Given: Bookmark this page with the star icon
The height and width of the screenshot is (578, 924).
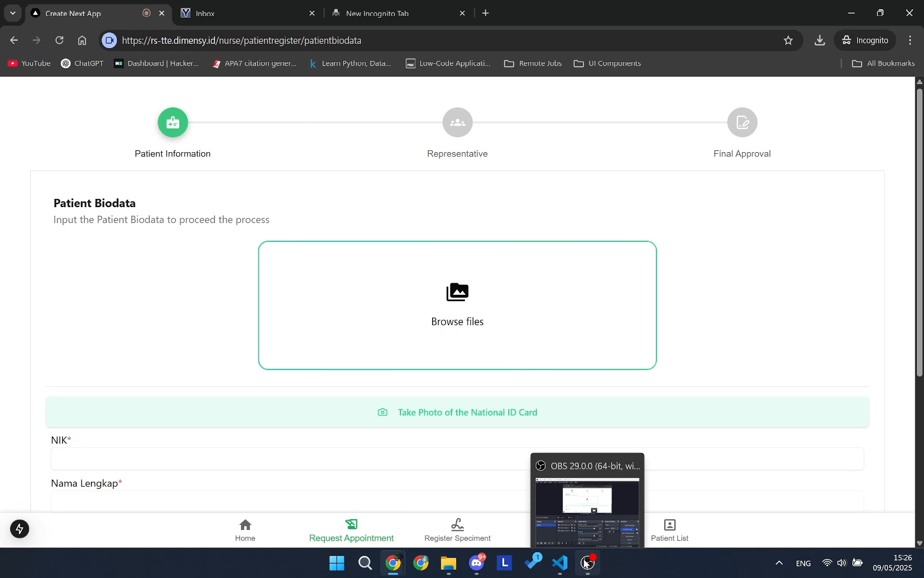Looking at the screenshot, I should (788, 40).
